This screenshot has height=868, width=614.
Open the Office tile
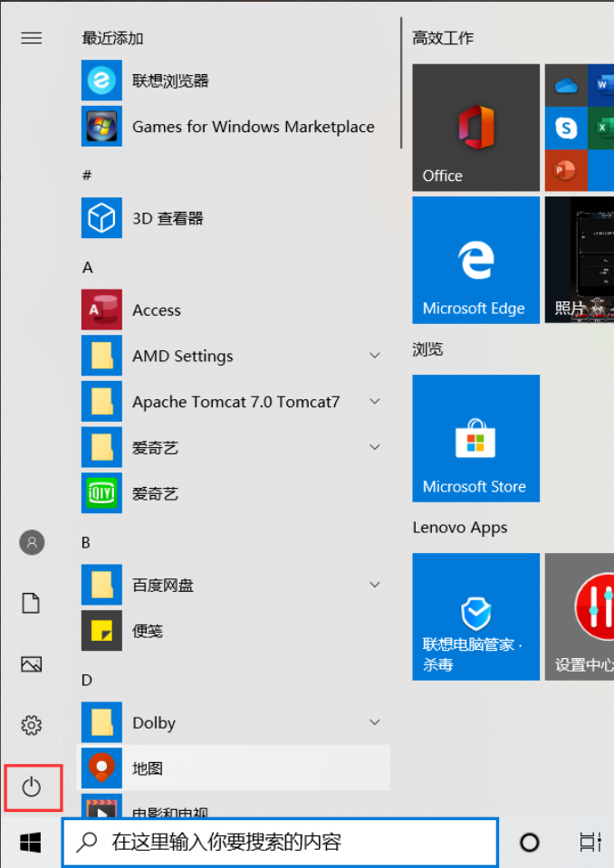(x=475, y=128)
